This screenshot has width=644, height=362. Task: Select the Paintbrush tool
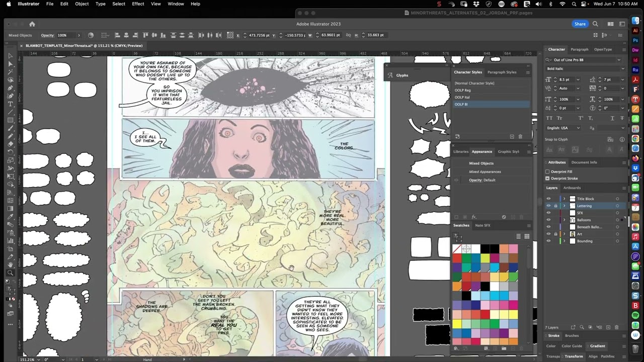[x=10, y=128]
